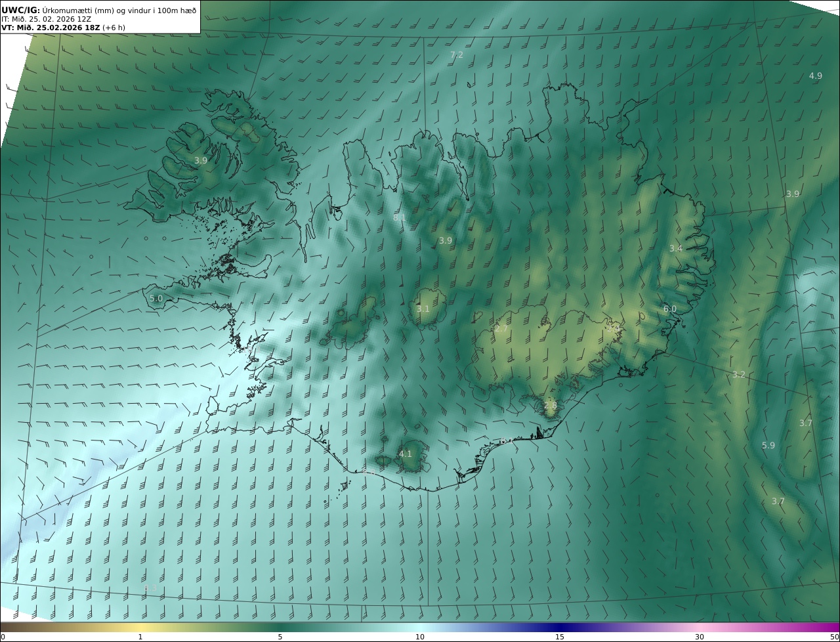Click the '15' tick on the color scale
Screen dimensions: 840x642
point(560,637)
